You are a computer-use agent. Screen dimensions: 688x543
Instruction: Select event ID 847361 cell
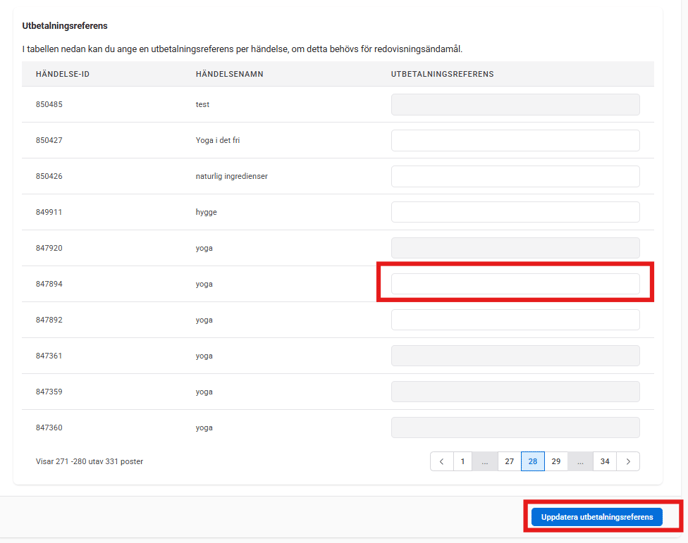49,356
